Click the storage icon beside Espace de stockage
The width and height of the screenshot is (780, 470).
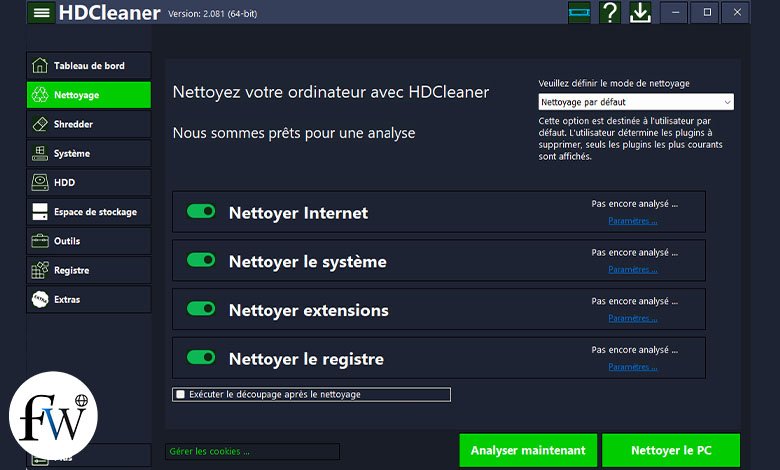click(40, 211)
